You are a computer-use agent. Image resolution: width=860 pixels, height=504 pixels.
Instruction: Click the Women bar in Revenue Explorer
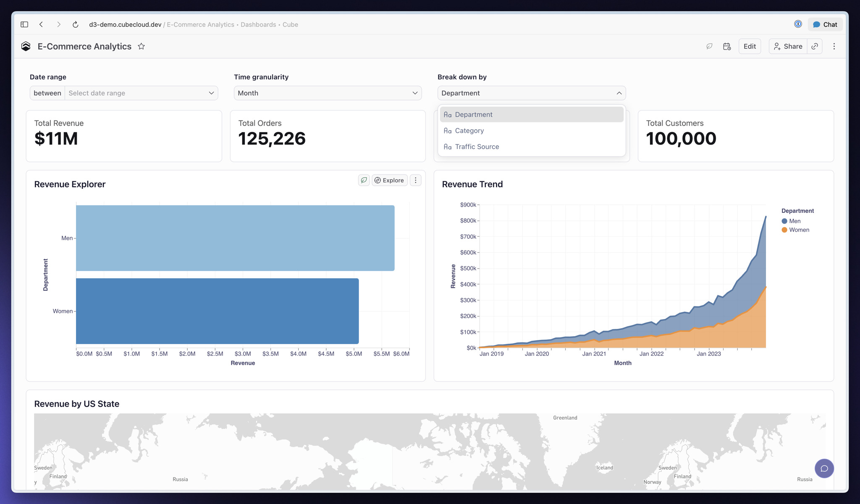pos(217,311)
